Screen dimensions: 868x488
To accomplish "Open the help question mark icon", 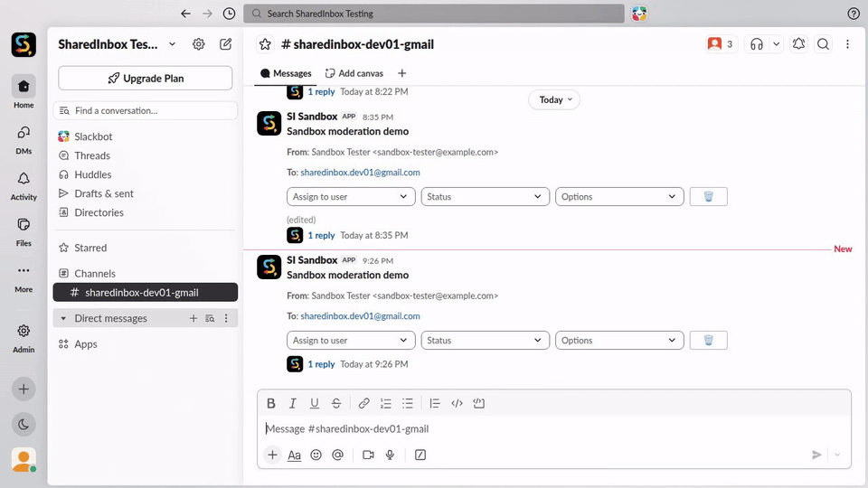I will [x=853, y=14].
